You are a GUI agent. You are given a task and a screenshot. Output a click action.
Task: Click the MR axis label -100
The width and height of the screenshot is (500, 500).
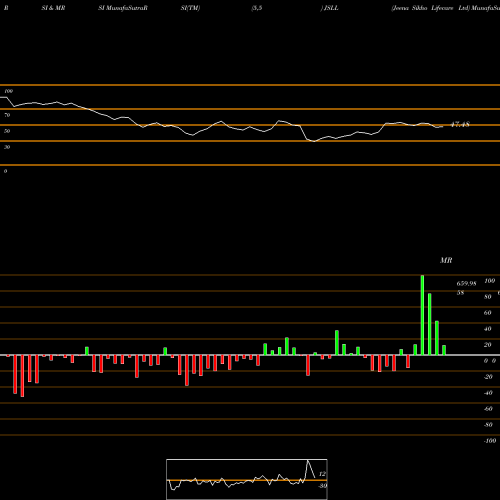coord(490,441)
